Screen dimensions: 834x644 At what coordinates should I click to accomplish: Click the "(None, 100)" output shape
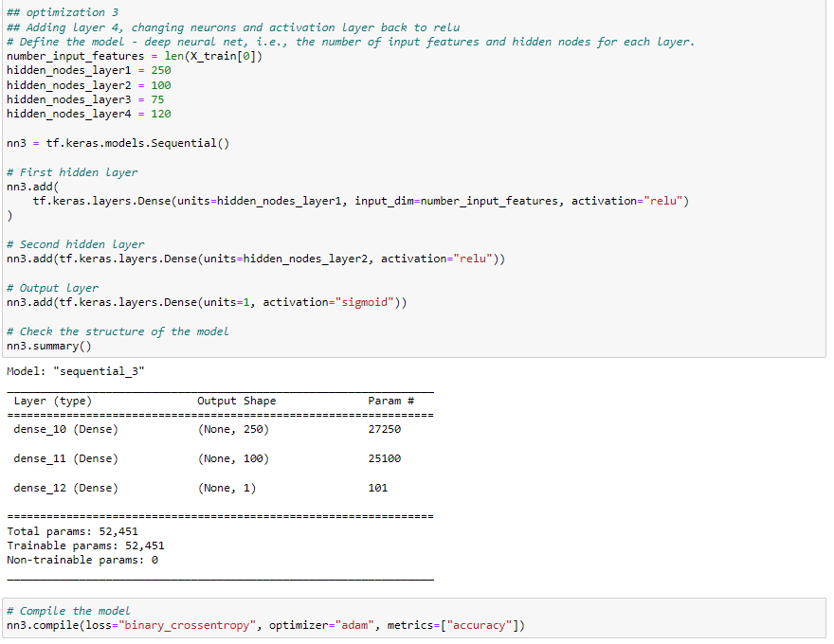(x=233, y=459)
